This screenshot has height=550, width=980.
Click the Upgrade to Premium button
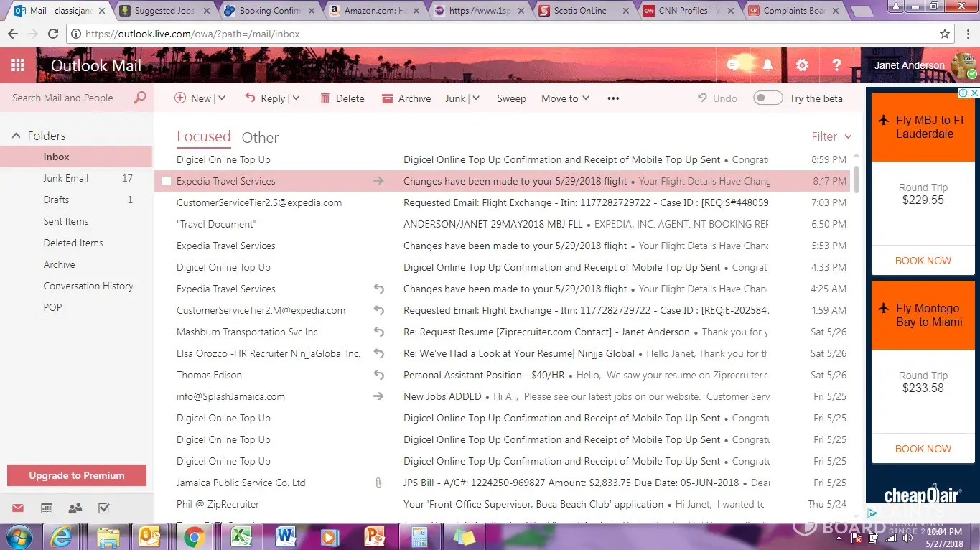coord(77,475)
